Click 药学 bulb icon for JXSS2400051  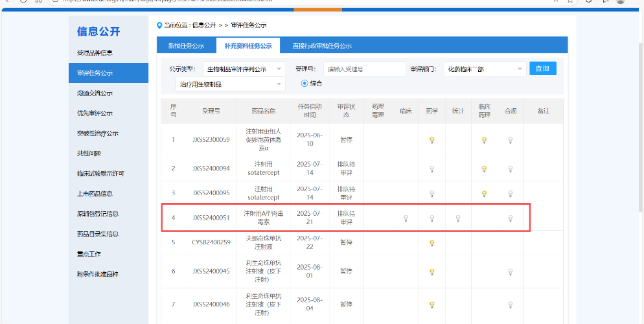tap(431, 218)
